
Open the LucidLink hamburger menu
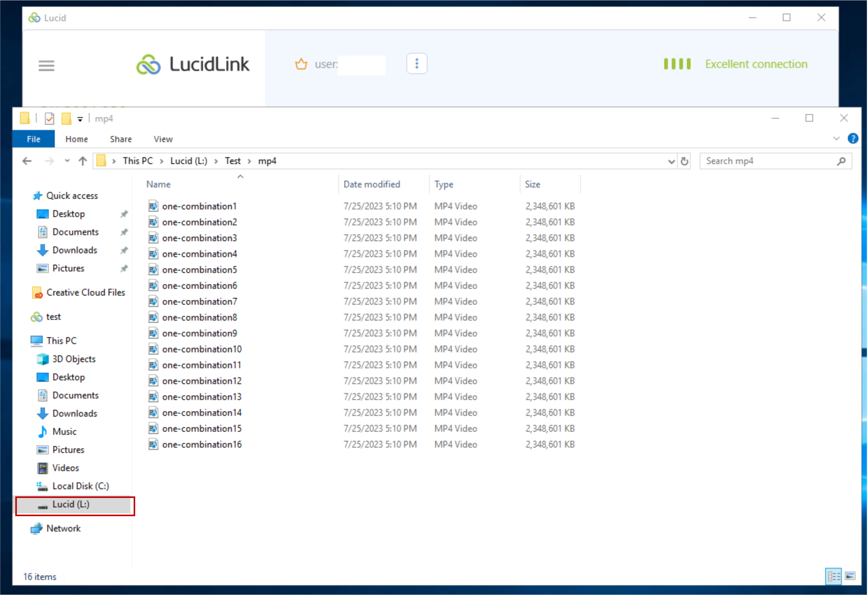coord(46,66)
